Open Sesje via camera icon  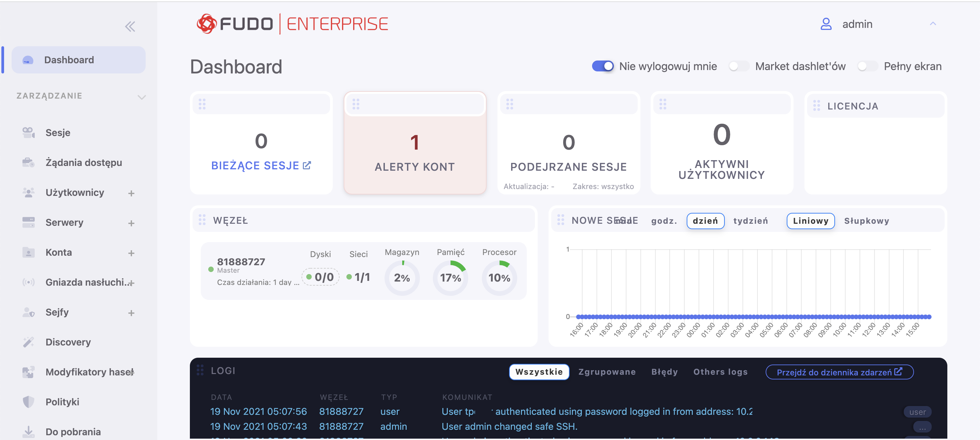(x=29, y=133)
